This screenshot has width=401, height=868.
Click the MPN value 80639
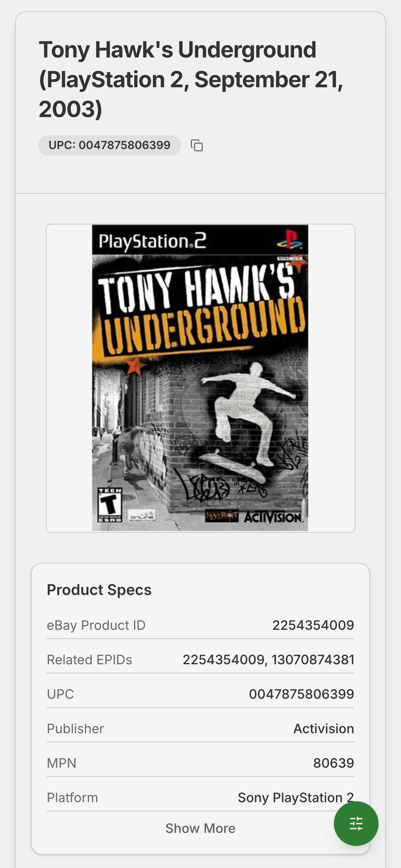coord(333,763)
